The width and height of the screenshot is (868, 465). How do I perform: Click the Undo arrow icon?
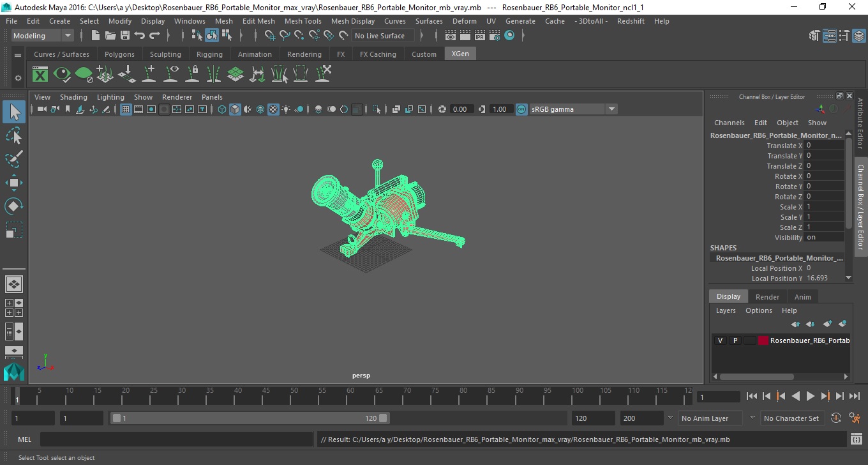(x=140, y=36)
